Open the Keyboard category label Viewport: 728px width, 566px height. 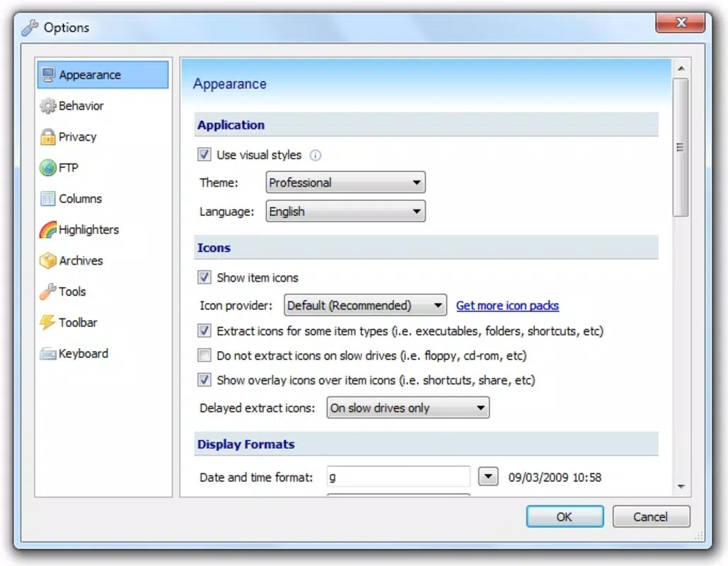click(x=83, y=353)
